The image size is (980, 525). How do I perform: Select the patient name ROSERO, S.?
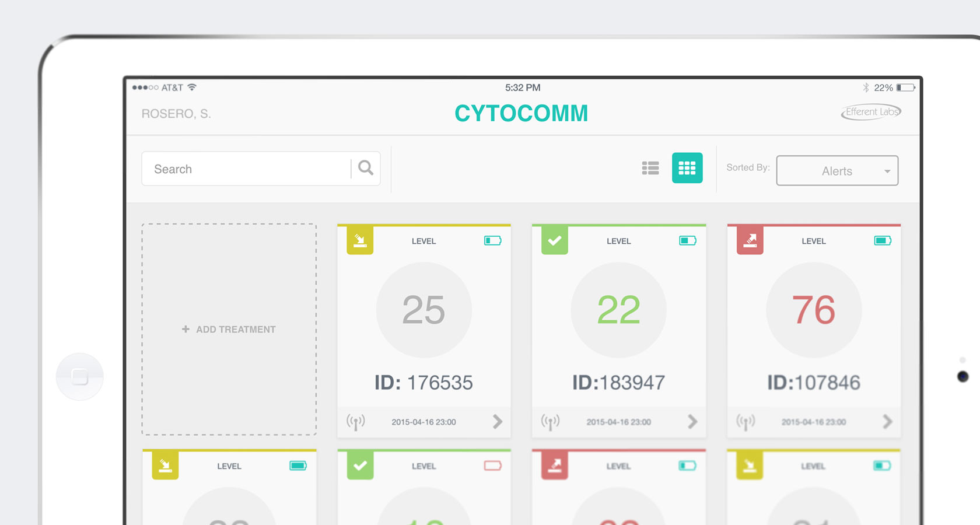pos(176,114)
